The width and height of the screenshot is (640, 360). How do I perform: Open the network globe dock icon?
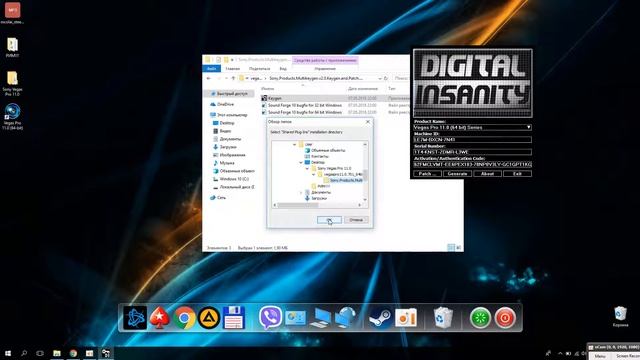click(345, 318)
